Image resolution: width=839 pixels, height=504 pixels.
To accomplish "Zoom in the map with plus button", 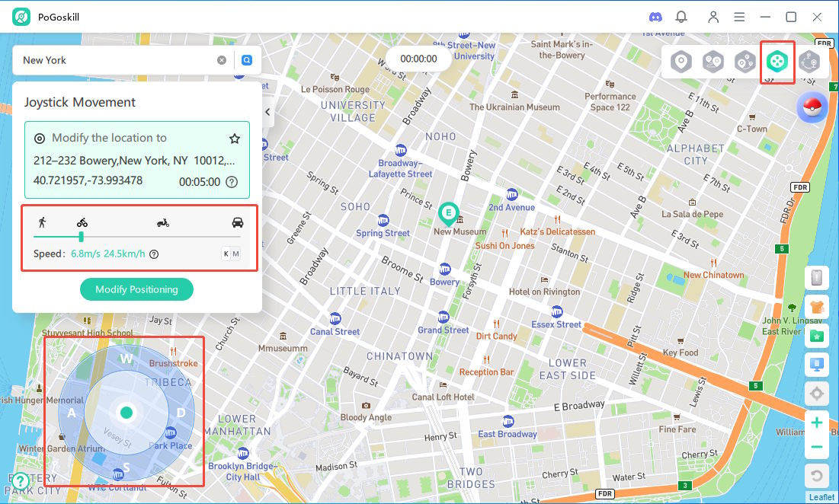I will point(817,423).
